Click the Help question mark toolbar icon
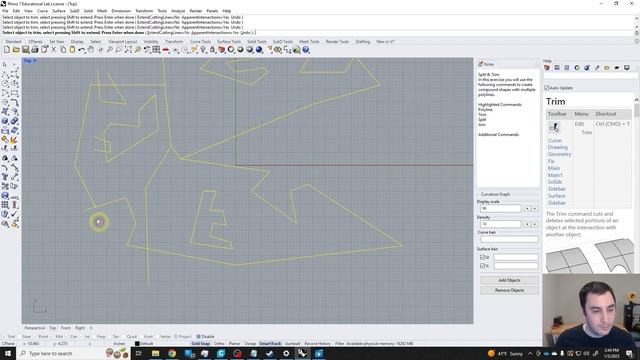640x360 pixels. coord(306,50)
